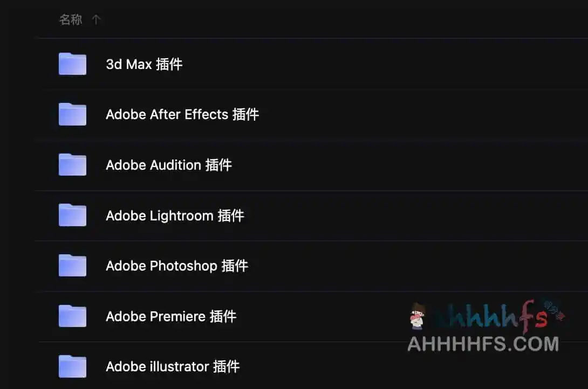Image resolution: width=588 pixels, height=389 pixels.
Task: Toggle the sort direction arrow beside 名称
Action: [96, 19]
